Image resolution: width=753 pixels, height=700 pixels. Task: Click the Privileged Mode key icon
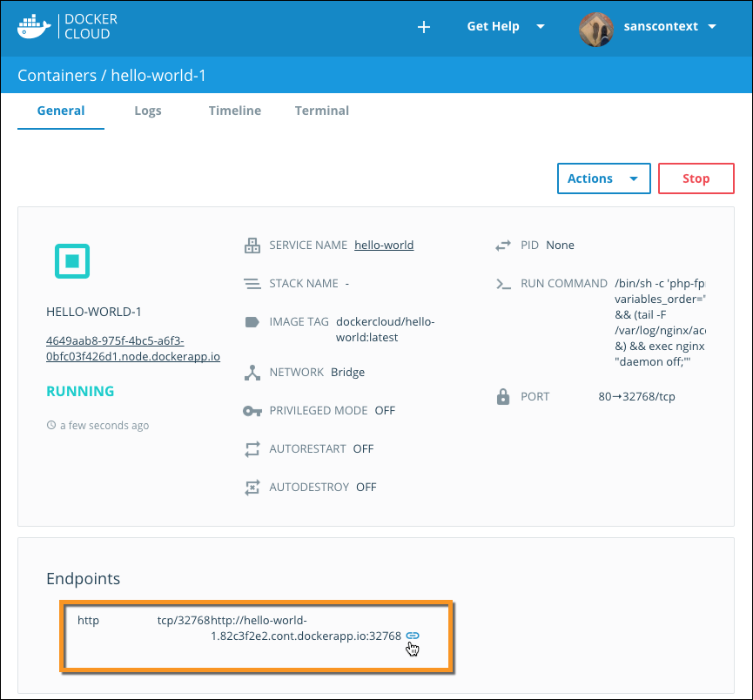(x=252, y=411)
